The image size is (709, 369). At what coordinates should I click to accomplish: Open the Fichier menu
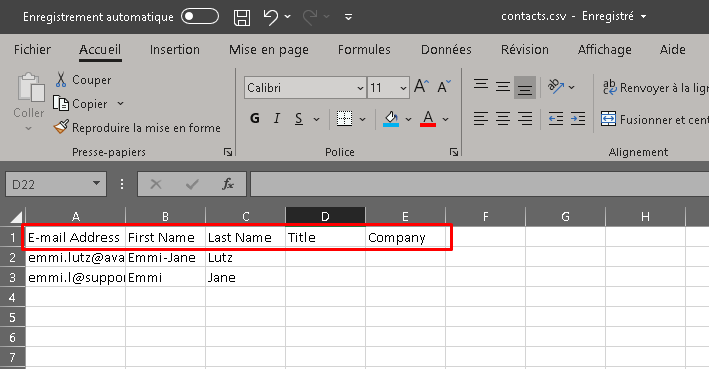33,50
